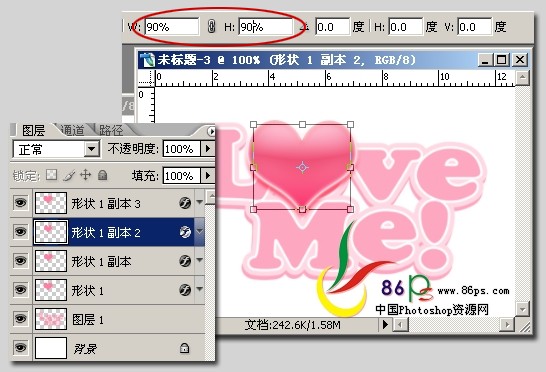Screen dimensions: 546x372
Task: Click the 不透明度 100% value field
Action: (x=181, y=149)
